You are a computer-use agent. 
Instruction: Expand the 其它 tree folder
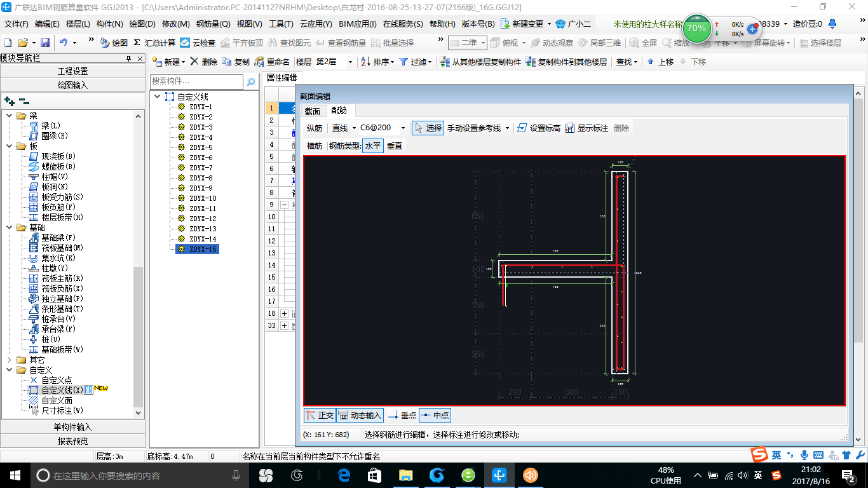(x=10, y=360)
